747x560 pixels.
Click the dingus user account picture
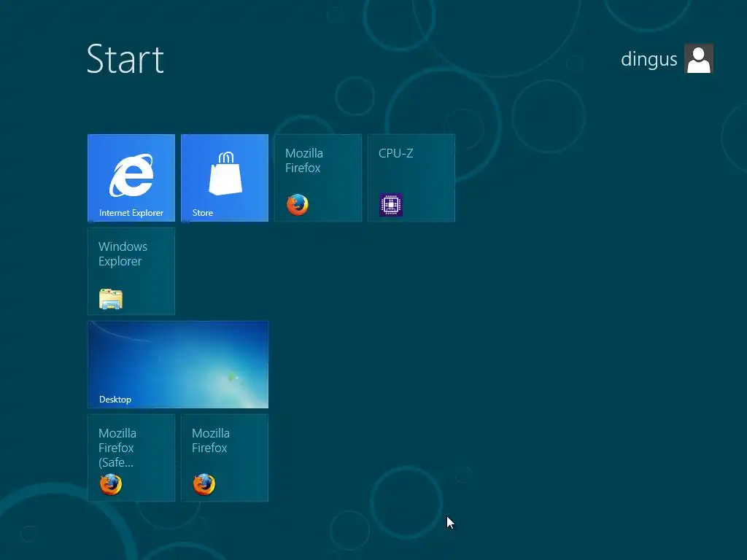pyautogui.click(x=698, y=58)
